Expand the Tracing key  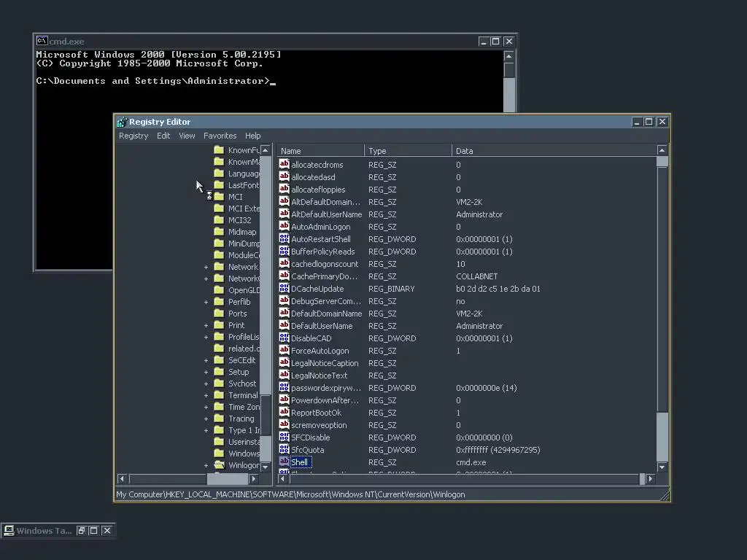206,419
